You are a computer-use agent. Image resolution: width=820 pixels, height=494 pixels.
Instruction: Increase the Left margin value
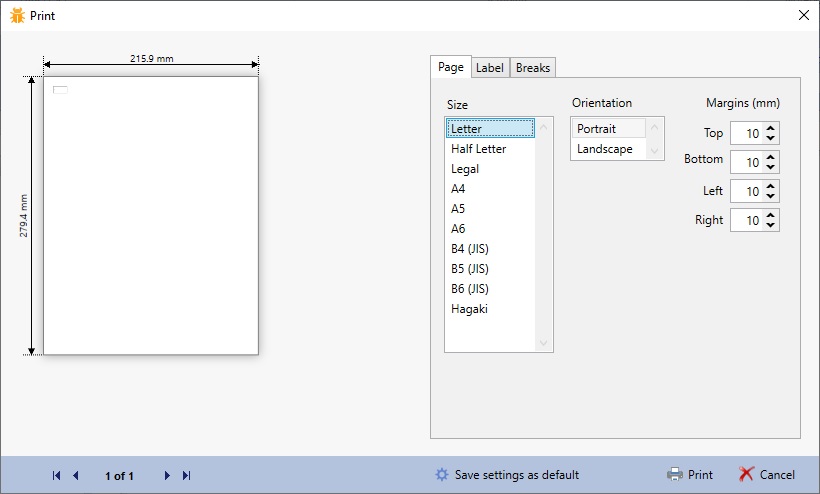770,186
